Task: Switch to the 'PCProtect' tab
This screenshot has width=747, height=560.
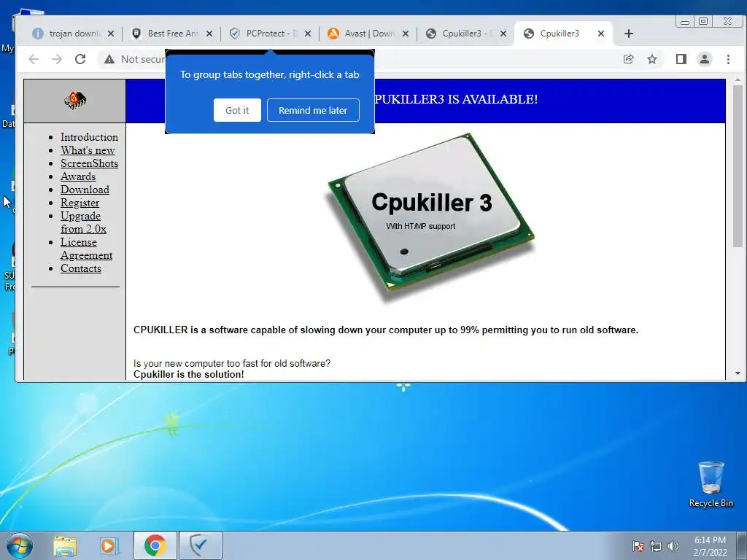Action: click(270, 34)
